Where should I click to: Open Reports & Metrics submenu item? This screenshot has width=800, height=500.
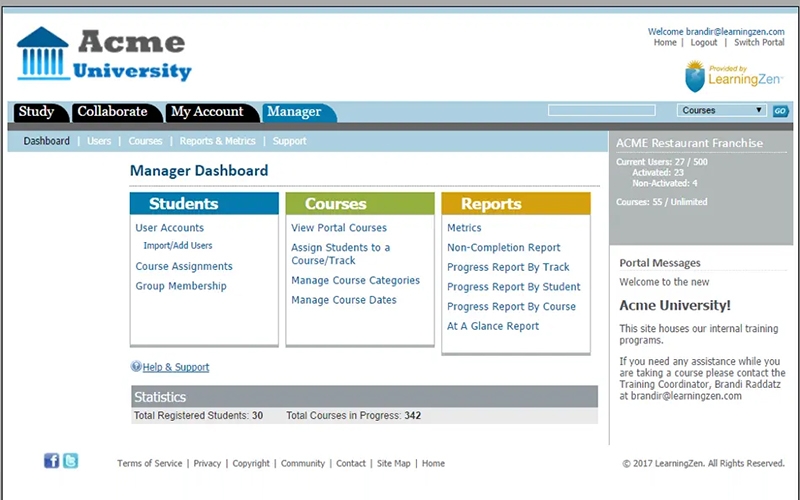coord(217,141)
